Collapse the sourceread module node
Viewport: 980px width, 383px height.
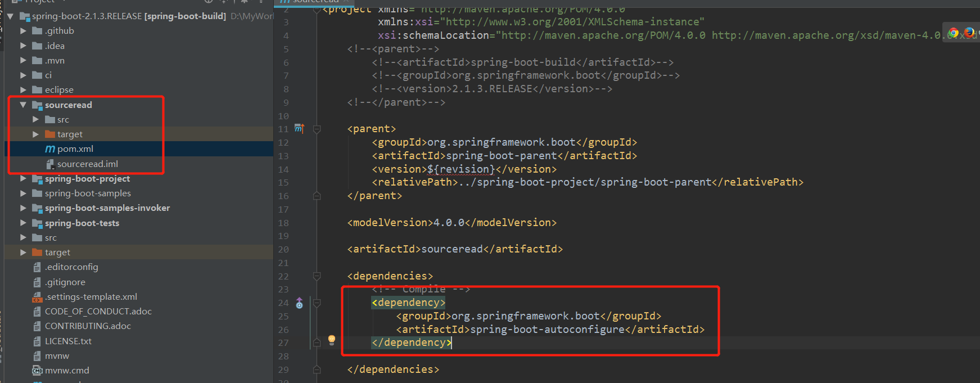click(x=23, y=105)
